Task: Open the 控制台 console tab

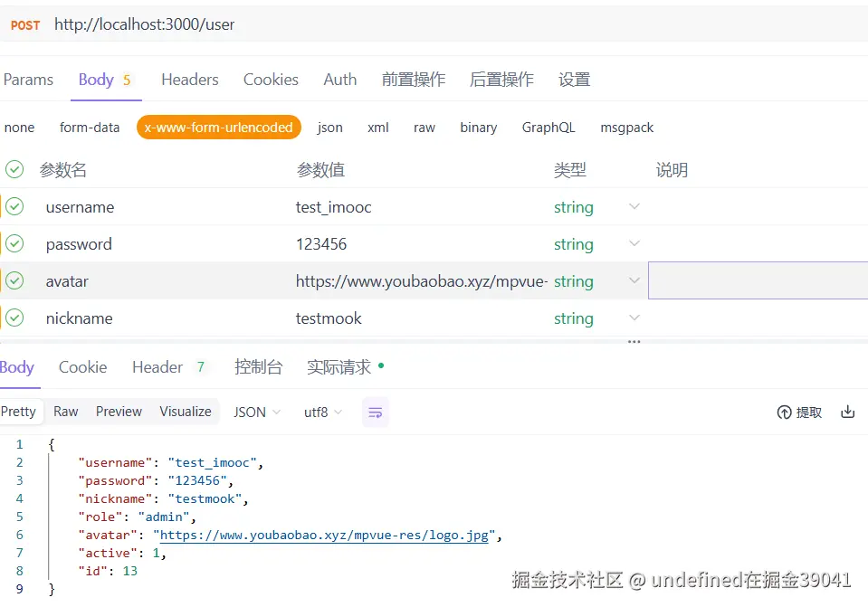Action: pos(259,367)
